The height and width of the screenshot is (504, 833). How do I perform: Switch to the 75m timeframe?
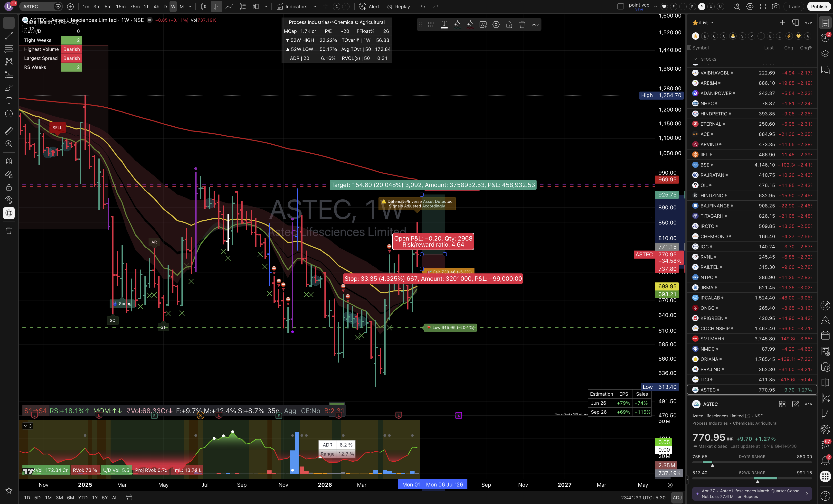coord(134,6)
